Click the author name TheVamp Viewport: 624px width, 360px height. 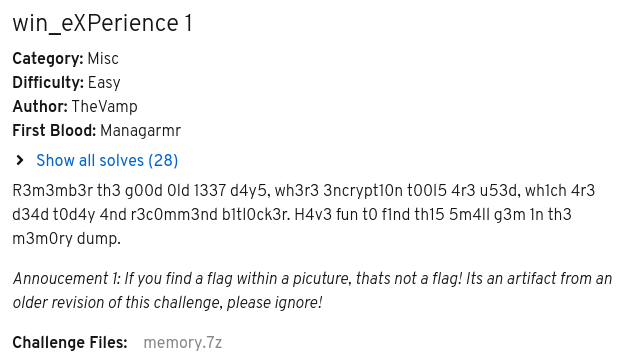tap(105, 107)
